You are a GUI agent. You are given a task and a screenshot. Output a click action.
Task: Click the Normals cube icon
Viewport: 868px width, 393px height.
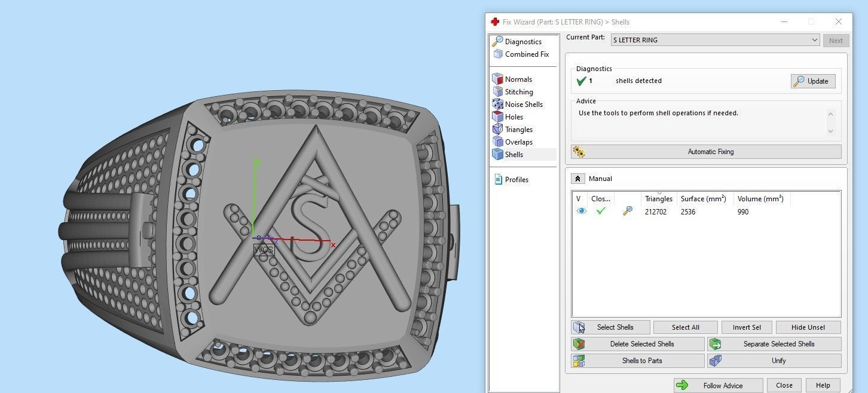pos(497,79)
